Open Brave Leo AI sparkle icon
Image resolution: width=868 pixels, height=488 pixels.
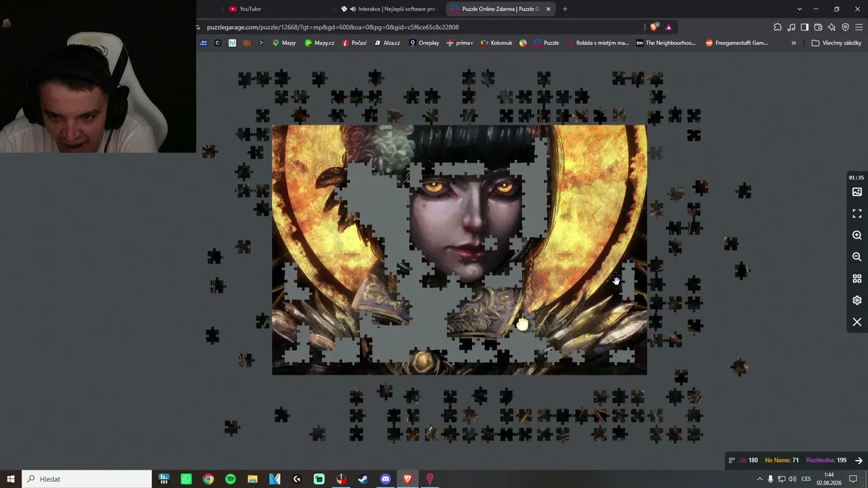click(832, 27)
